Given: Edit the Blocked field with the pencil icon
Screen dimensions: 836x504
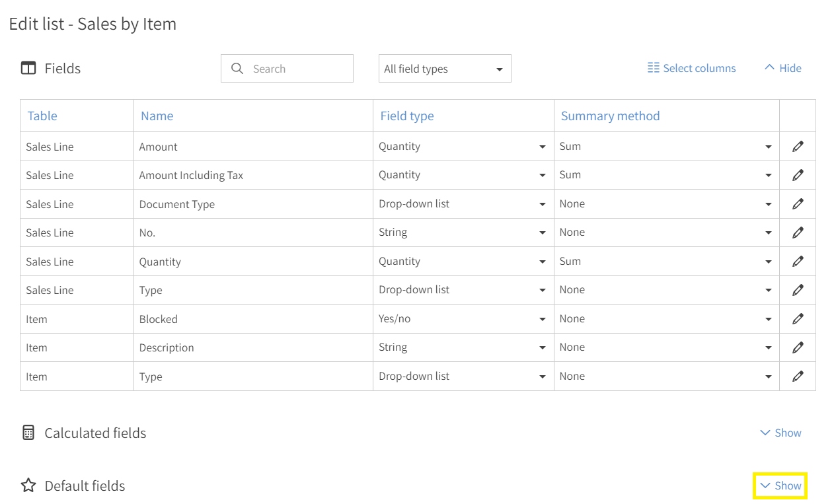Looking at the screenshot, I should point(798,318).
